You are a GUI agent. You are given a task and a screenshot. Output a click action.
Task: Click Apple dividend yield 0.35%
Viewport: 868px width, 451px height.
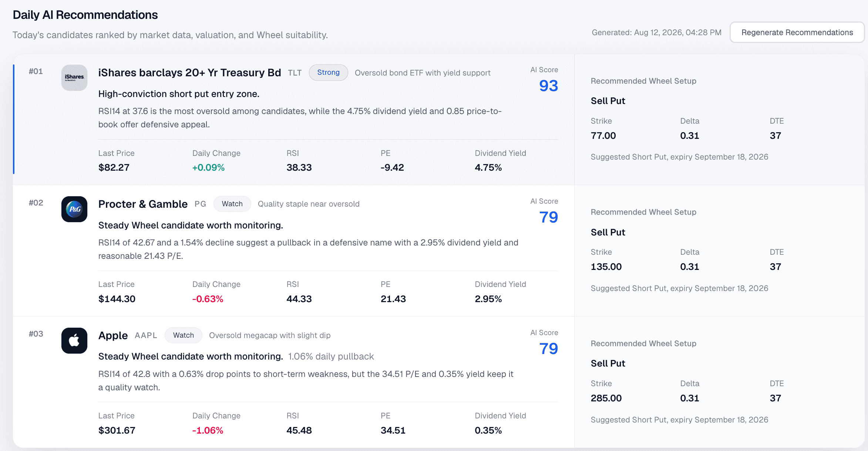click(488, 431)
